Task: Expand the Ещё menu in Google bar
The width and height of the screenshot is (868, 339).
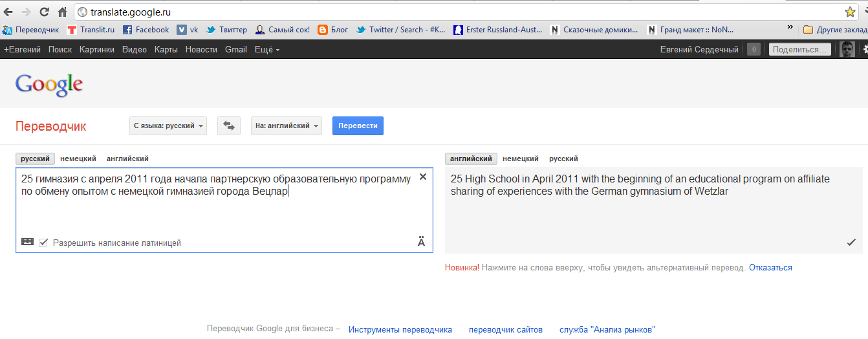Action: tap(267, 50)
